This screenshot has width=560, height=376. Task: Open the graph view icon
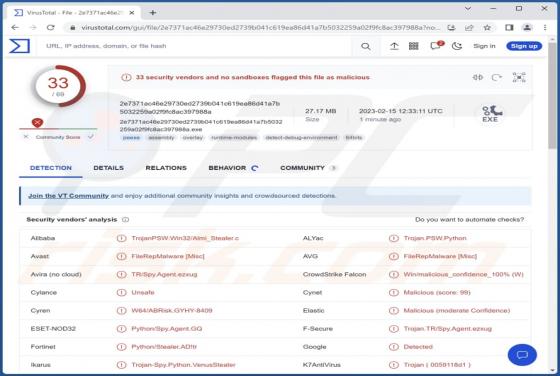pos(519,77)
